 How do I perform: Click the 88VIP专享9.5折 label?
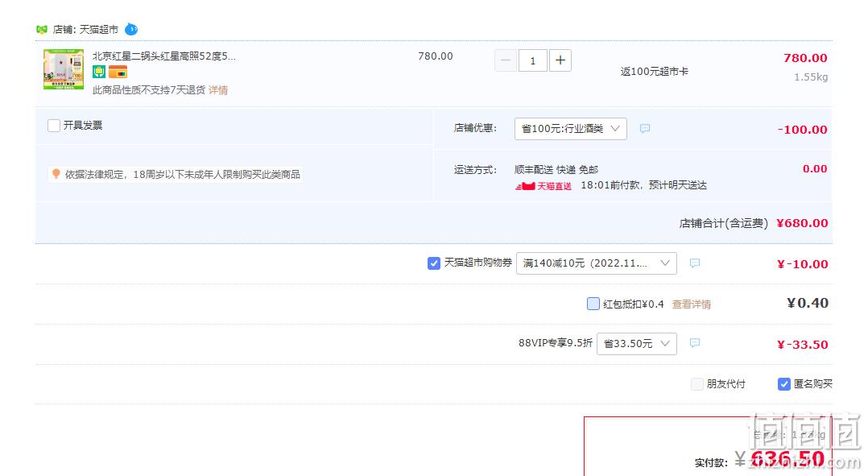coord(556,343)
